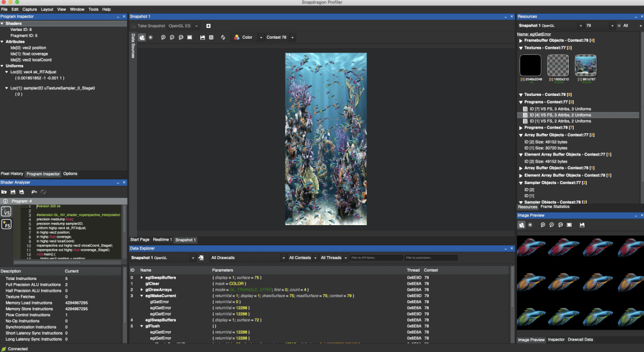Click the save image icon in Snapshot toolbar
Image resolution: width=644 pixels, height=352 pixels.
click(x=202, y=38)
